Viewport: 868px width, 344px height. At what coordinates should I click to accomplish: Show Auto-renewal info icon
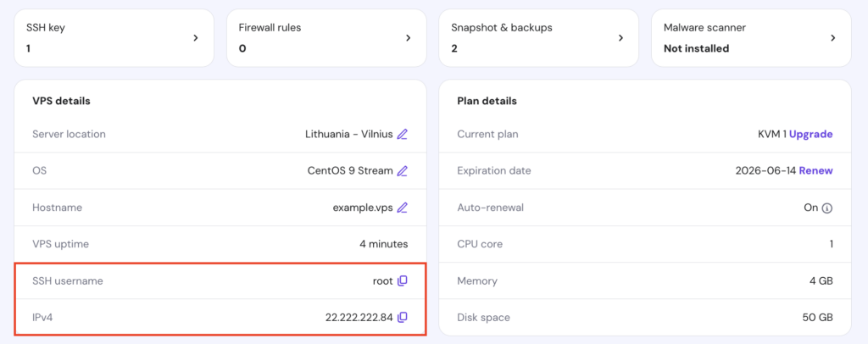tap(827, 208)
